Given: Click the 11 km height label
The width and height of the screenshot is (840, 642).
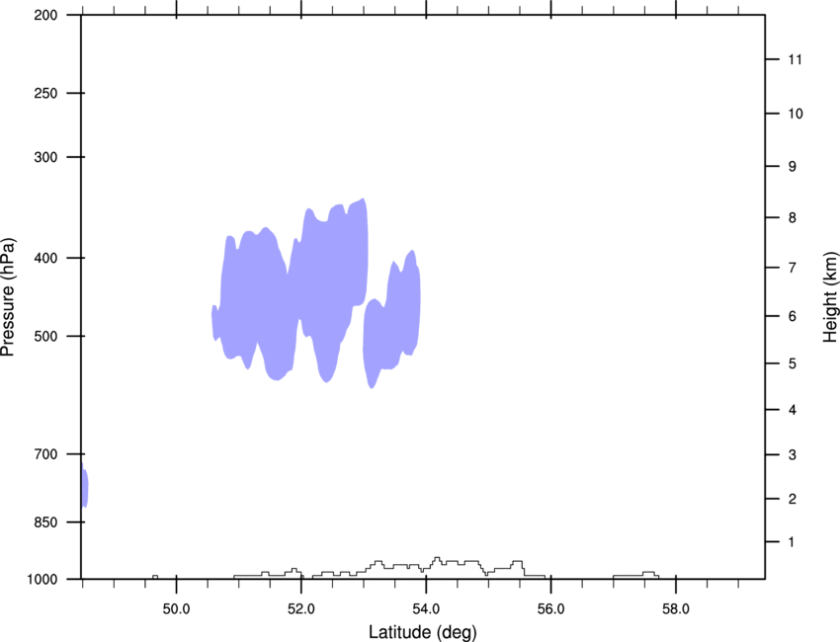Looking at the screenshot, I should (795, 59).
